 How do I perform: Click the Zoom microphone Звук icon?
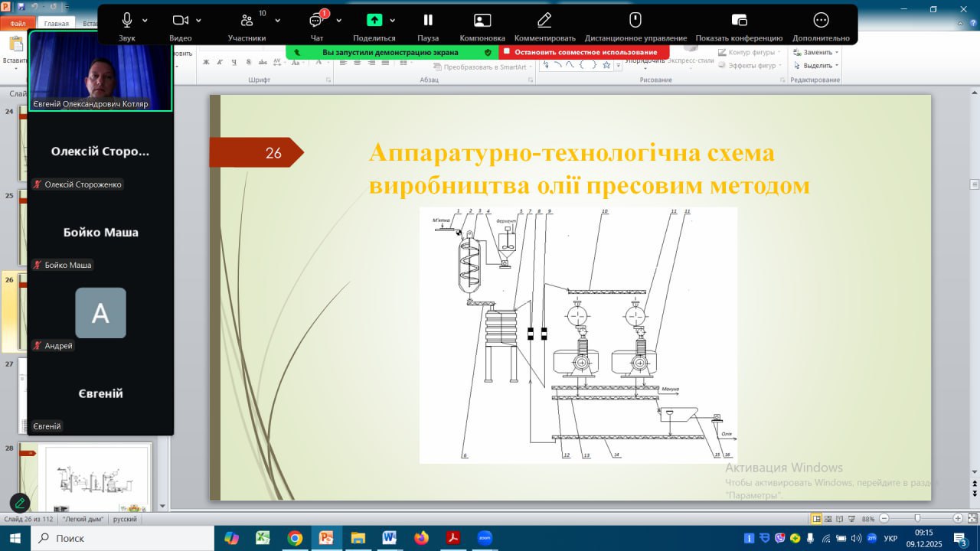(x=127, y=20)
